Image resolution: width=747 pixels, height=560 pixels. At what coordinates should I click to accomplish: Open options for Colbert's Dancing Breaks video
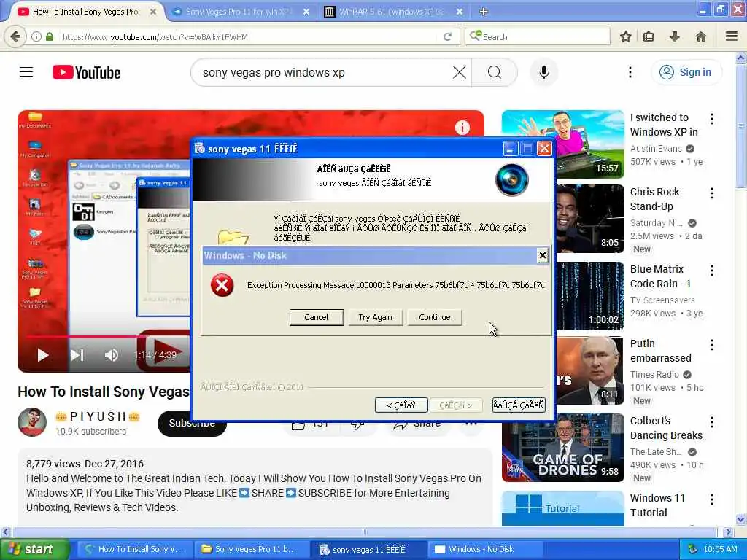pyautogui.click(x=712, y=422)
